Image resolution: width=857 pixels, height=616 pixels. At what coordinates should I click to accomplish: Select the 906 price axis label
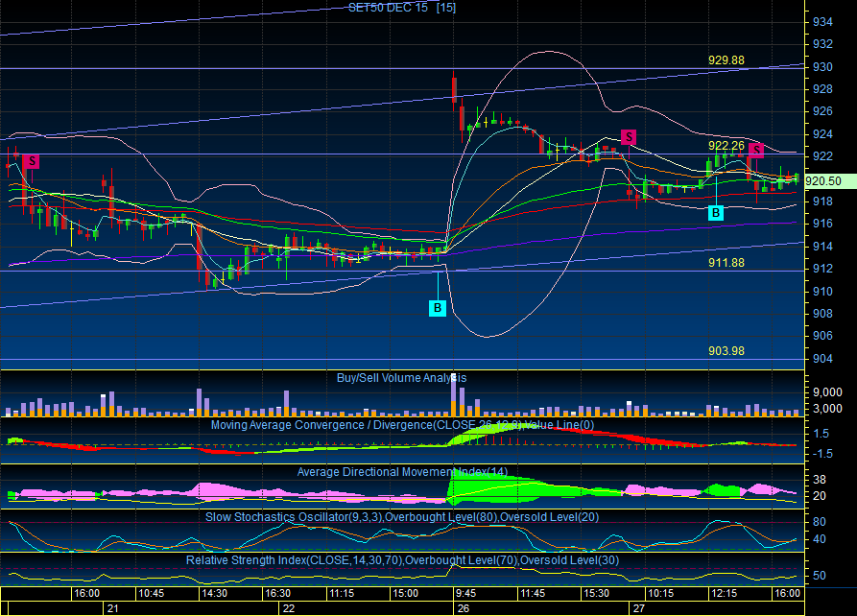pos(822,336)
